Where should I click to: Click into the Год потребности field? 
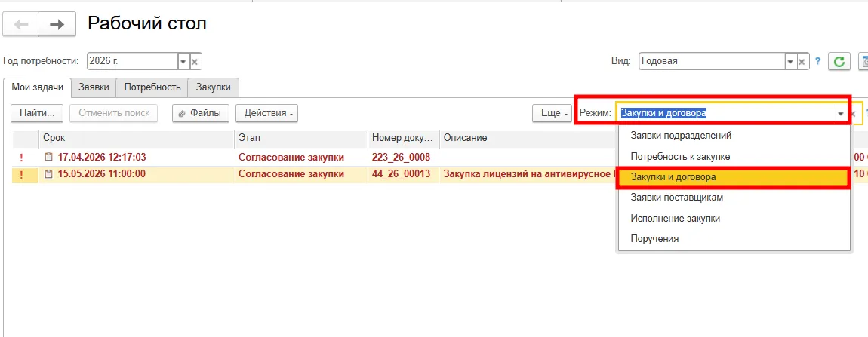(132, 61)
